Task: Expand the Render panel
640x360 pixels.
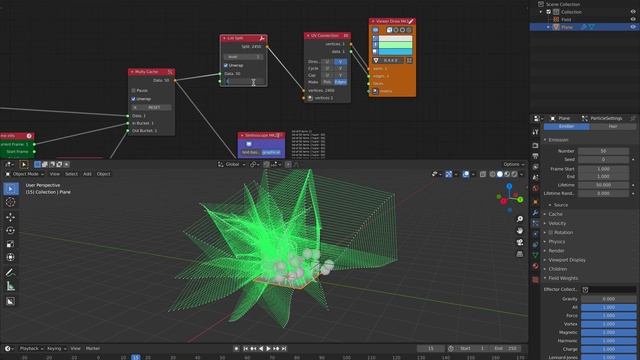Action: pos(556,251)
